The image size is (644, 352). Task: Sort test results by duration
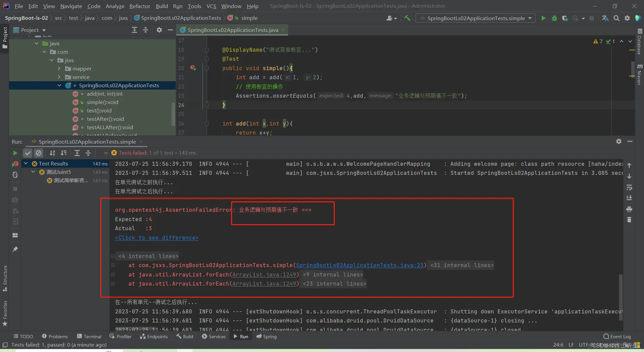(x=64, y=153)
